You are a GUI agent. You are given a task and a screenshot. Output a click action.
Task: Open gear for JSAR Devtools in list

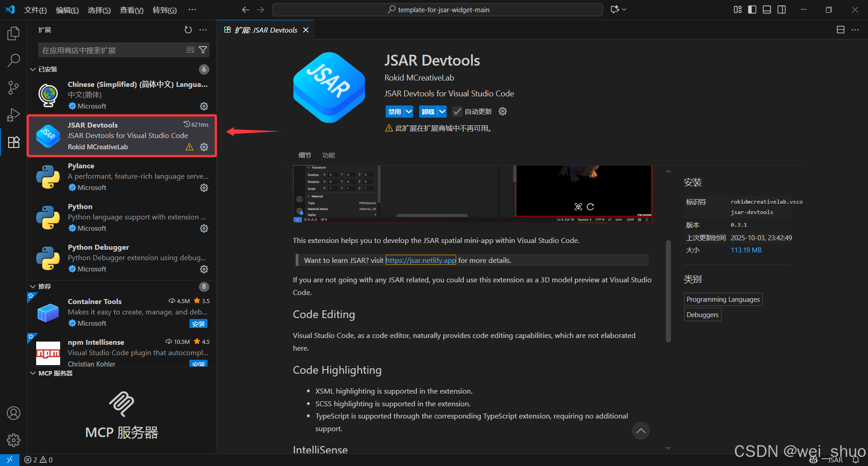pos(204,147)
